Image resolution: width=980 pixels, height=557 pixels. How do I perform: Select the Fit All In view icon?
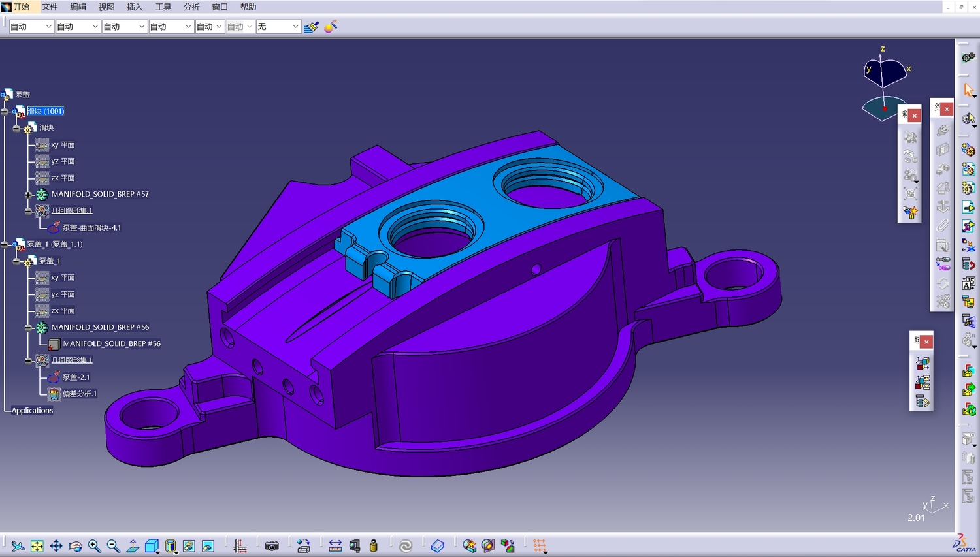click(37, 546)
